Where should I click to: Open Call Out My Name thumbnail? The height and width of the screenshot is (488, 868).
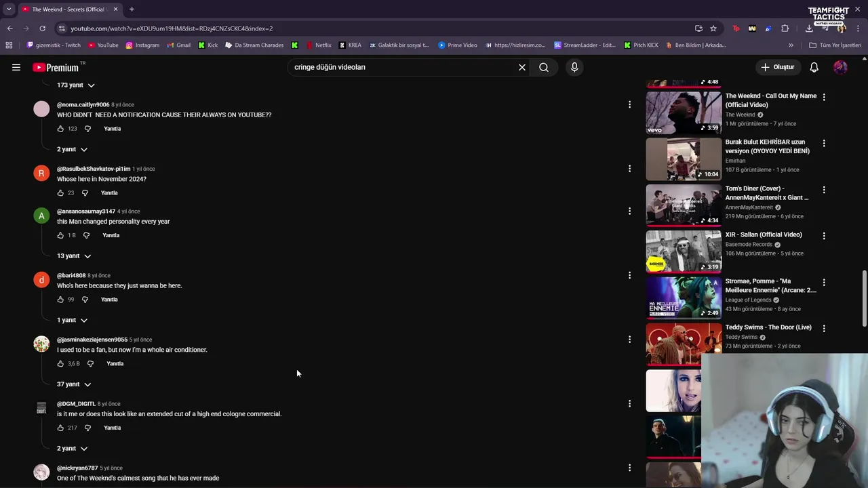pyautogui.click(x=684, y=113)
